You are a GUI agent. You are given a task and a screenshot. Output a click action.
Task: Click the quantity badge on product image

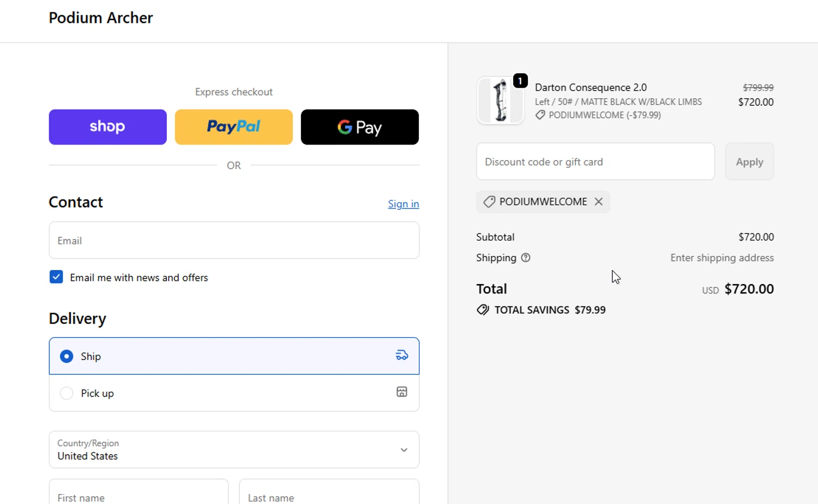(x=520, y=81)
